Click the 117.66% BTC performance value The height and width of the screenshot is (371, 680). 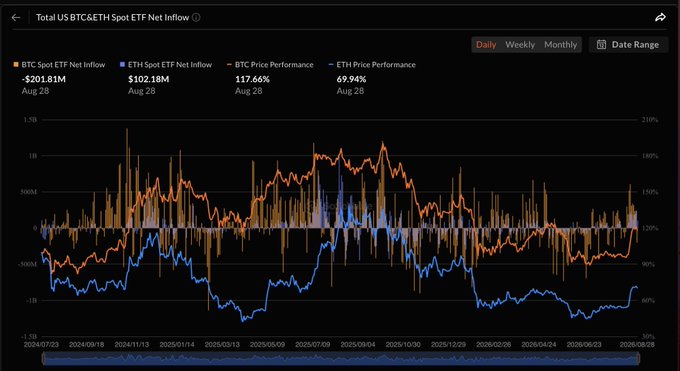252,79
